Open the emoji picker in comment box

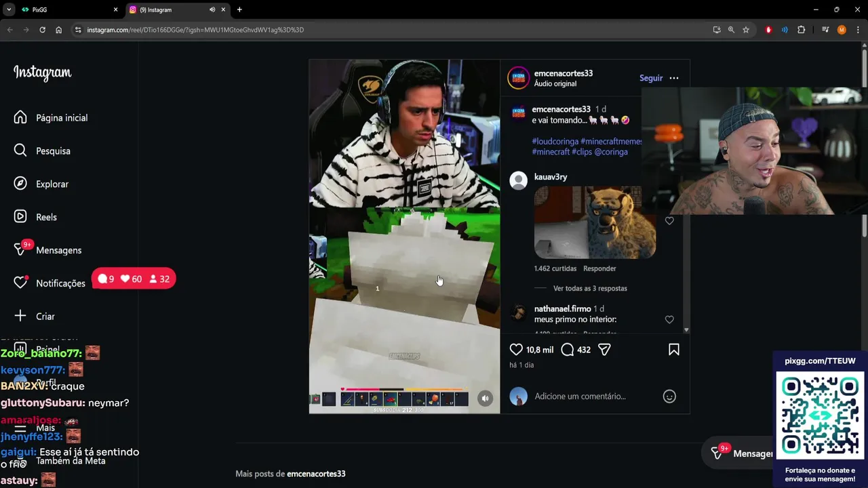(669, 396)
